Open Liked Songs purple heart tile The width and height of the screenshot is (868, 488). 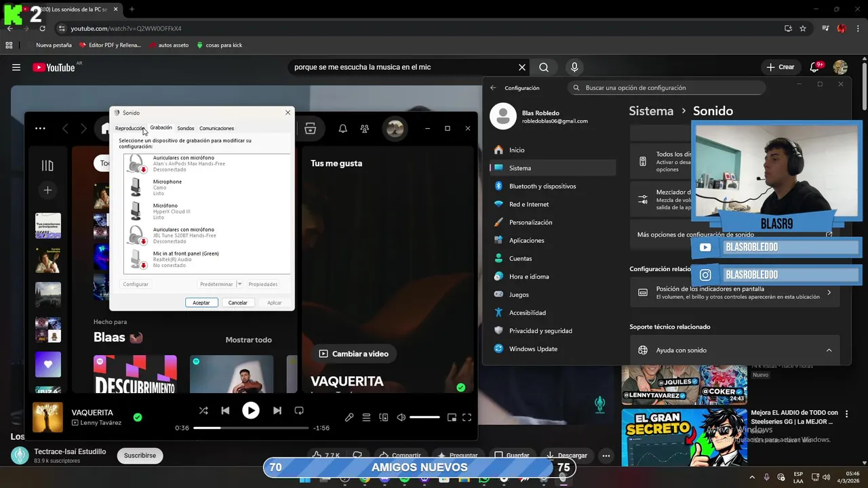48,365
